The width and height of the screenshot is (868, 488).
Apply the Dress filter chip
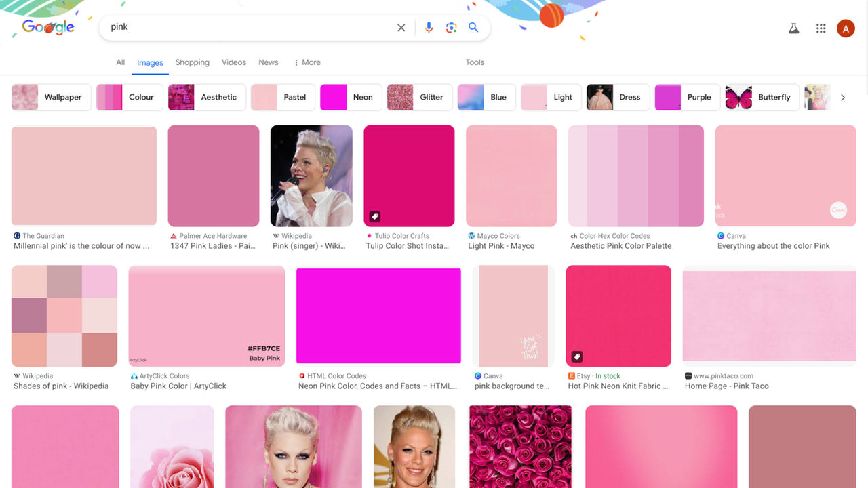tap(618, 97)
